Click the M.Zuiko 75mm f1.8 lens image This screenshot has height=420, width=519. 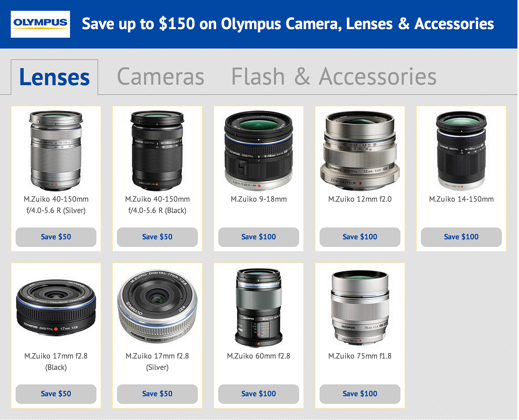pos(360,307)
